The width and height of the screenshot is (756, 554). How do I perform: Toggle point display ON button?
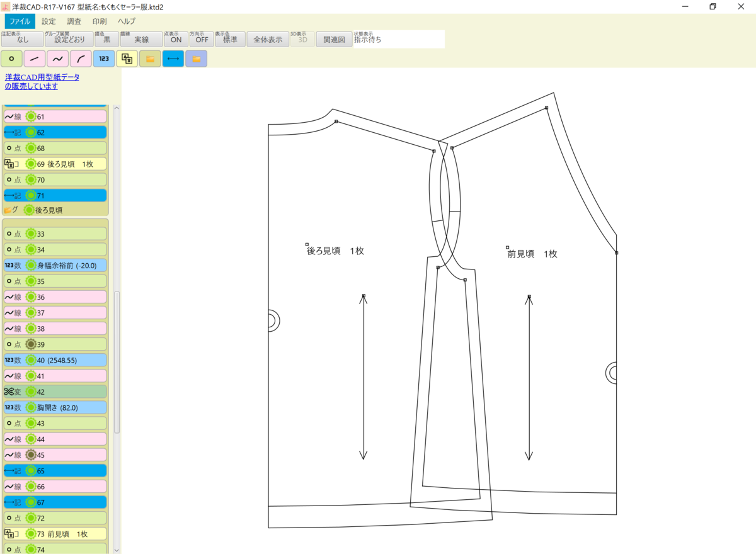(x=176, y=39)
